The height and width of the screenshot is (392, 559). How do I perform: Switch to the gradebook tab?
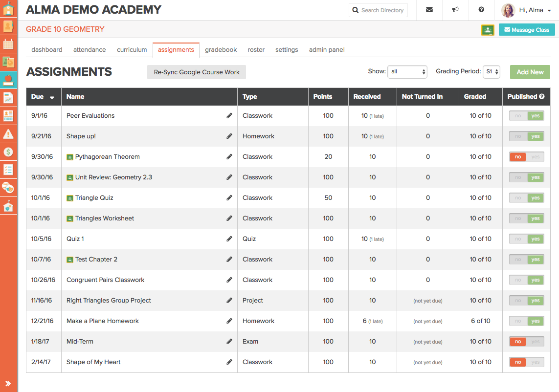221,49
